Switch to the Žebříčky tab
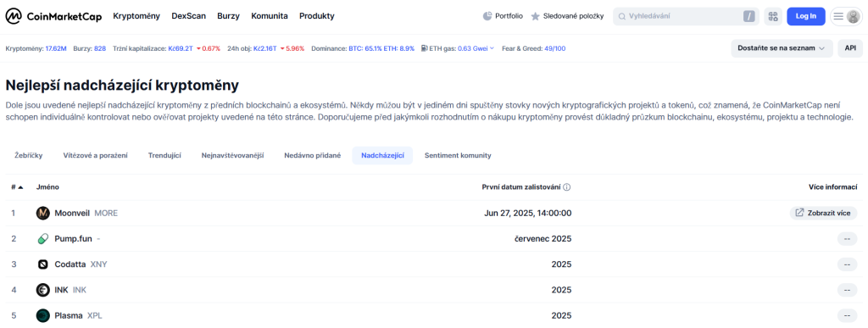This screenshot has width=868, height=328. [x=29, y=155]
